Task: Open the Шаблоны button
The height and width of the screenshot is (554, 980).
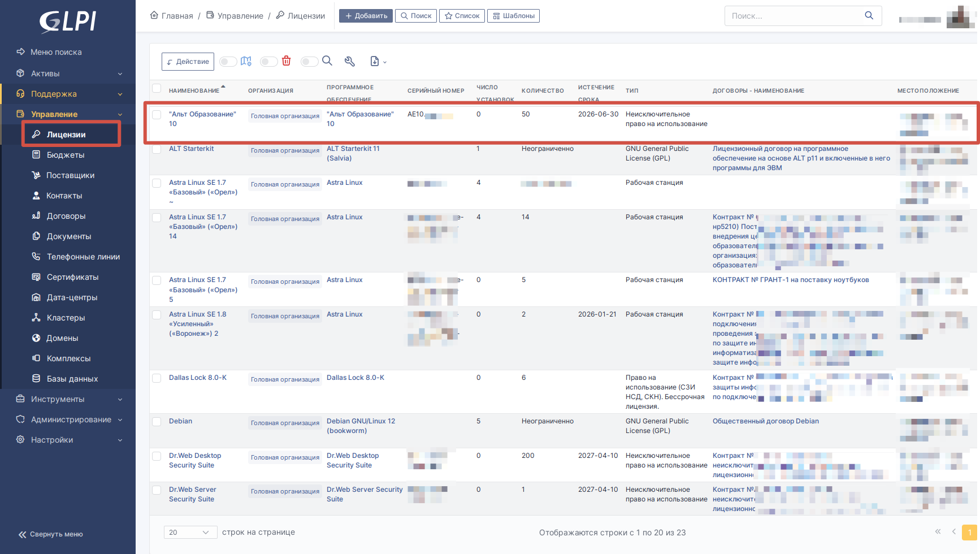Action: click(513, 16)
